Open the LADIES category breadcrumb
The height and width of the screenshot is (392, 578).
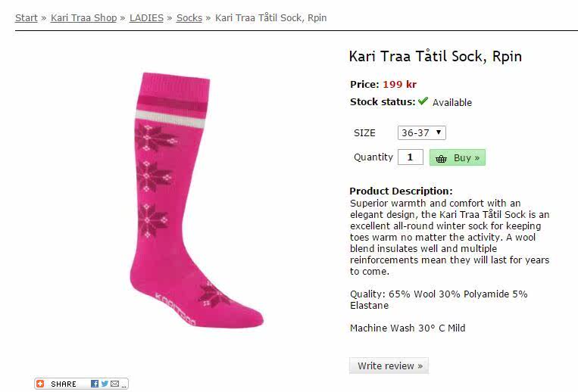coord(146,17)
